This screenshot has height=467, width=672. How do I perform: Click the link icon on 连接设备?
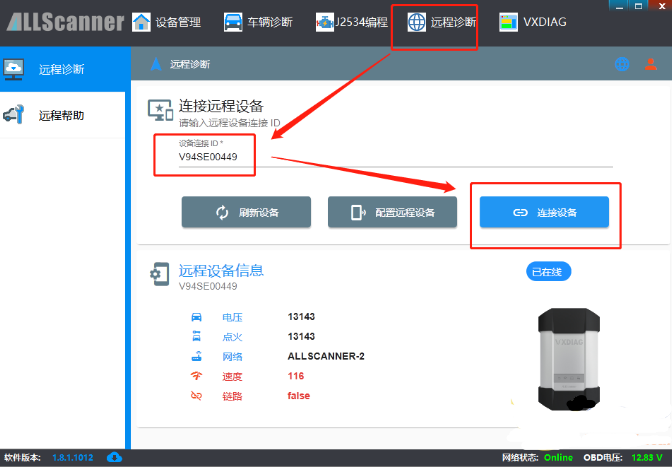[520, 213]
